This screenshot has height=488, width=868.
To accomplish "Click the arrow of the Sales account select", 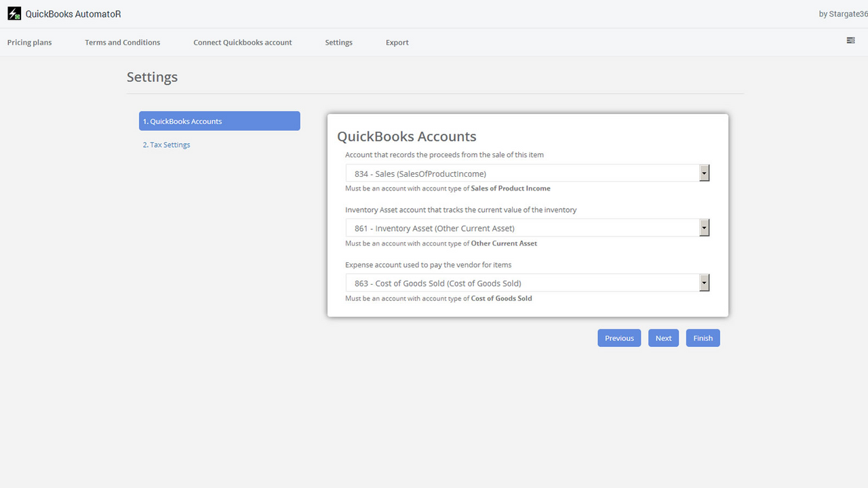I will 705,174.
